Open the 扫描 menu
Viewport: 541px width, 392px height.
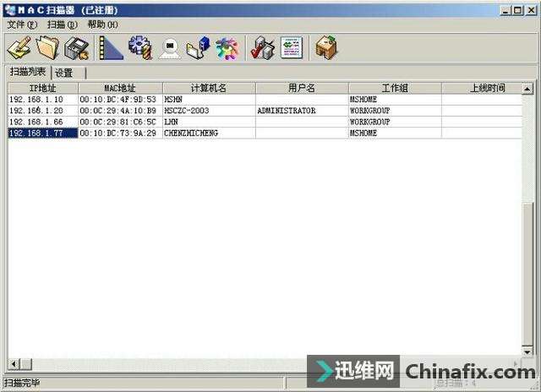point(62,24)
